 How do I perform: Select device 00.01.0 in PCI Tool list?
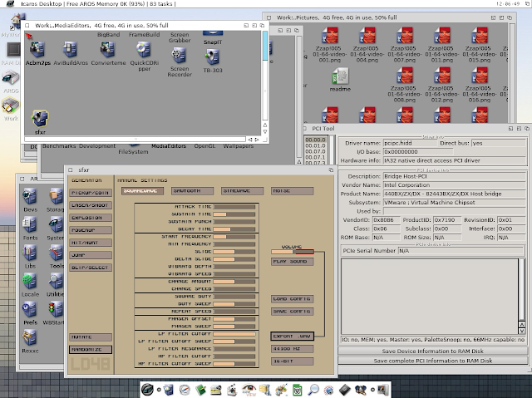(315, 145)
